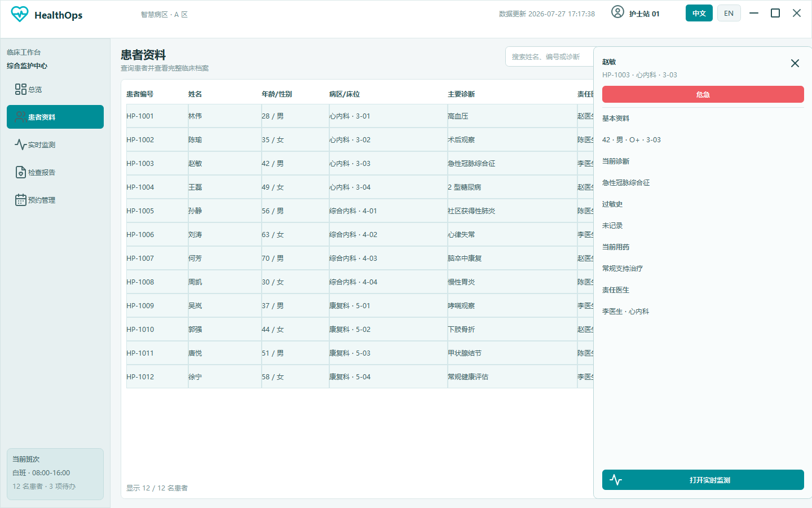Click patient name 刘涛
Viewport: 812px width, 508px height.
[195, 234]
